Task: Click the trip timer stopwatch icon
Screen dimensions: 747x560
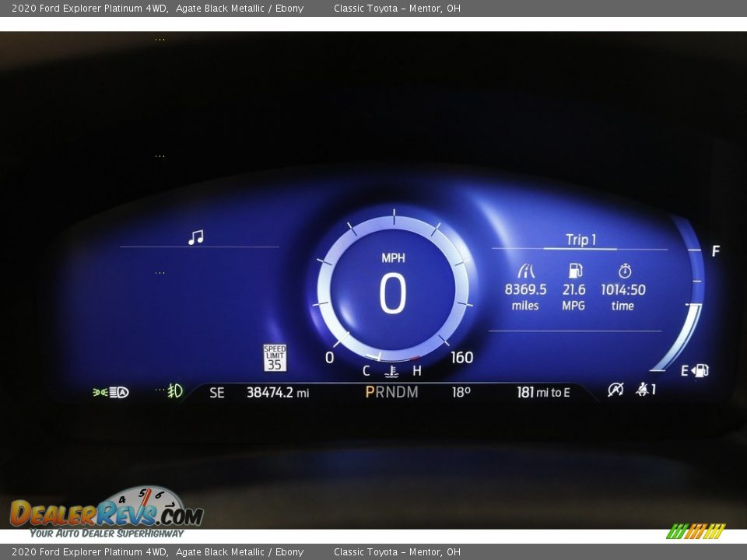Action: coord(624,271)
